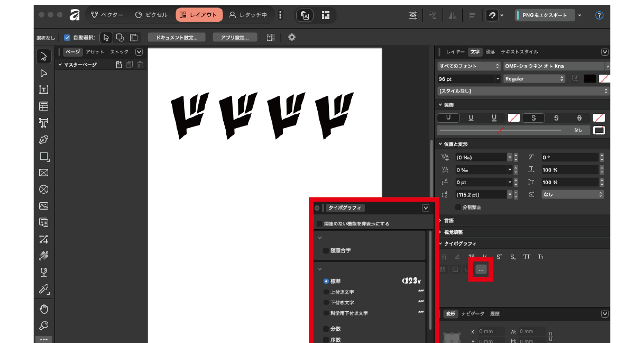Click the アプリ設定... button
This screenshot has width=644, height=343.
point(235,38)
